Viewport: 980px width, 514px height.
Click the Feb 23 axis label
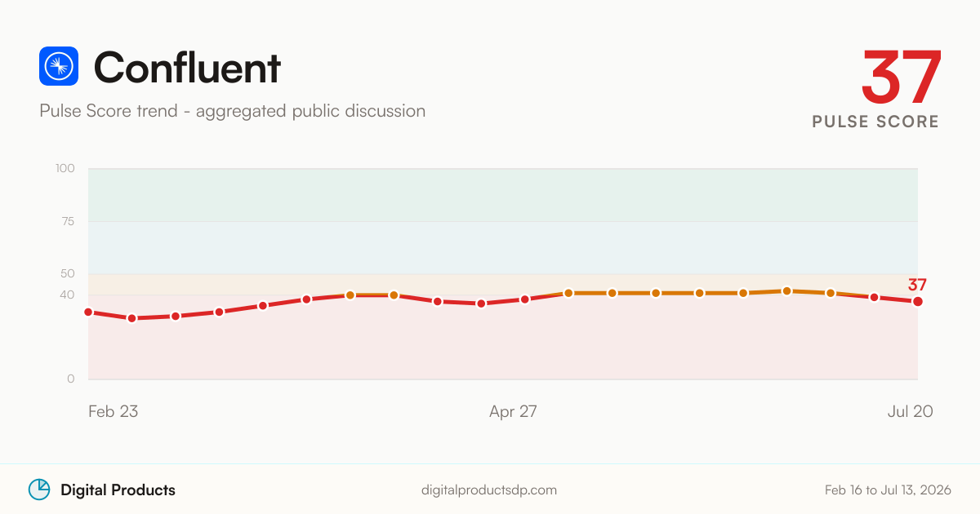(113, 411)
